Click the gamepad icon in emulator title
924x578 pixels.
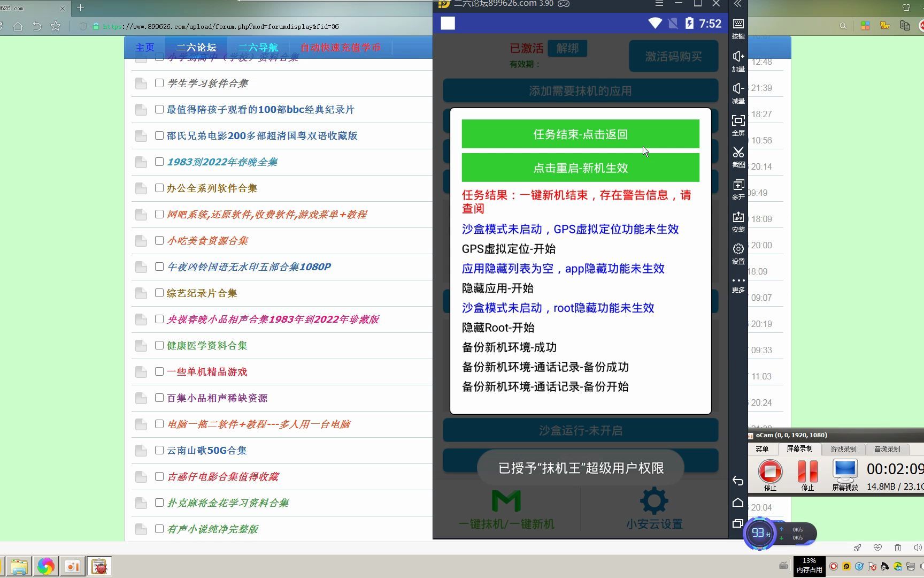564,4
